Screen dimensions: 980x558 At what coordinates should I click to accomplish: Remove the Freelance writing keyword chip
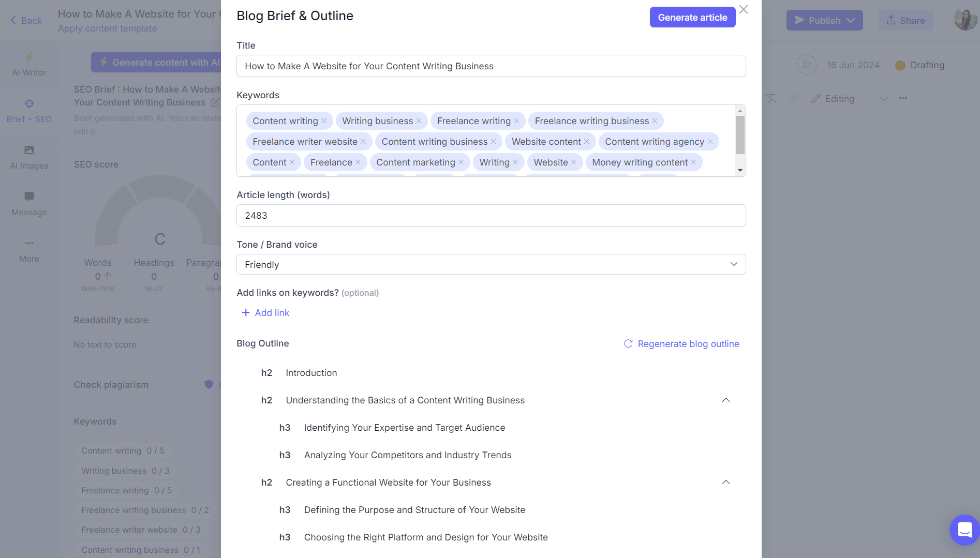point(516,120)
